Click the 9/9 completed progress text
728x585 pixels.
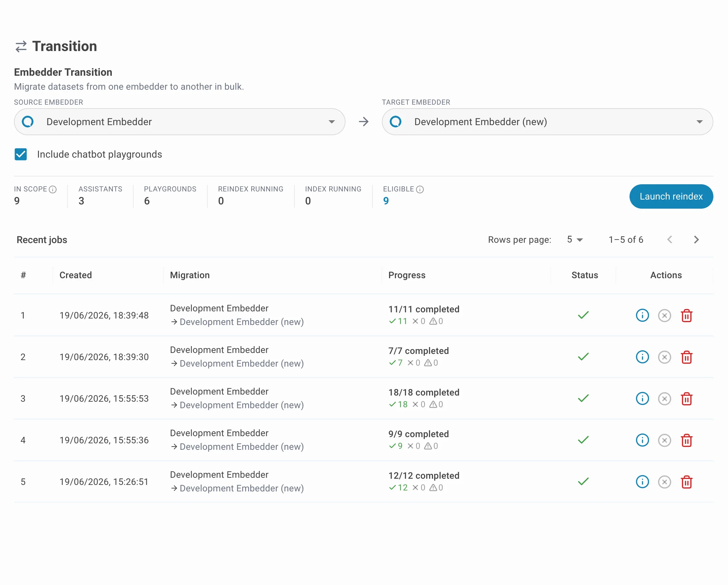418,434
